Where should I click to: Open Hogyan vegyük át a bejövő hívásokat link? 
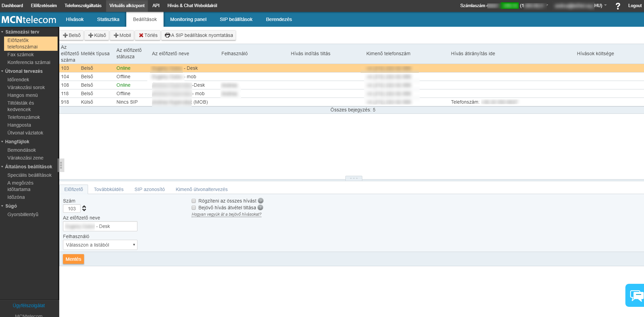click(227, 214)
